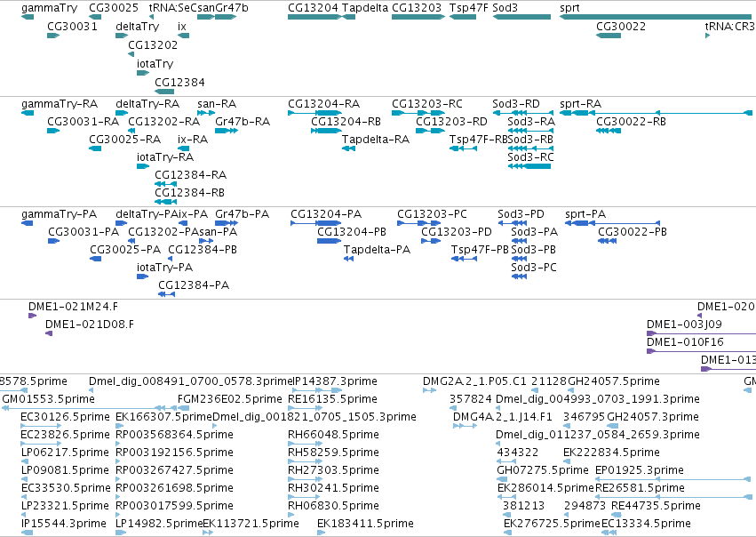Viewport: 756px width, 537px height.
Task: Select the CG13202 gene label
Action: (153, 44)
